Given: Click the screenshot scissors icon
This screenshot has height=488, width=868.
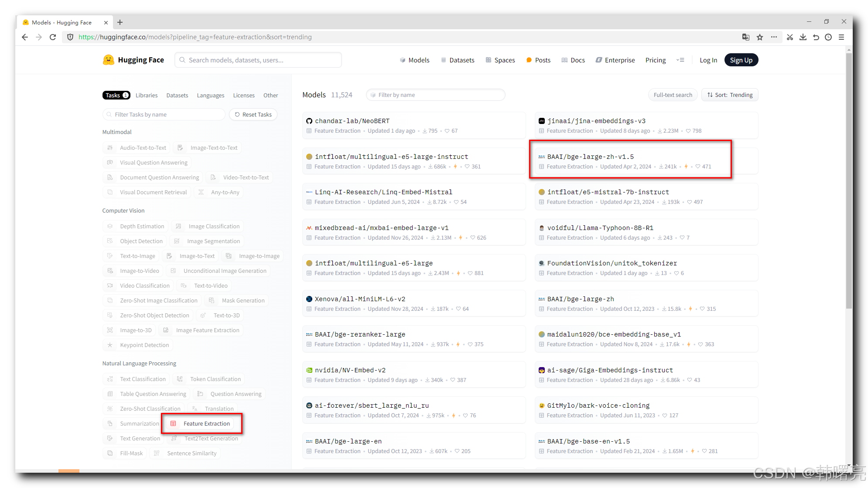Looking at the screenshot, I should (x=790, y=37).
